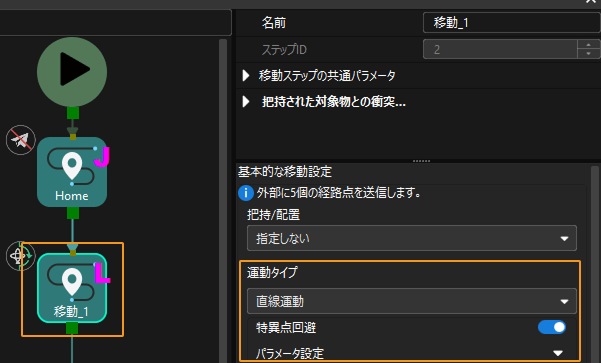Screen dimensions: 601x363
Task: Click the green output port below Home
Action: pos(73,213)
